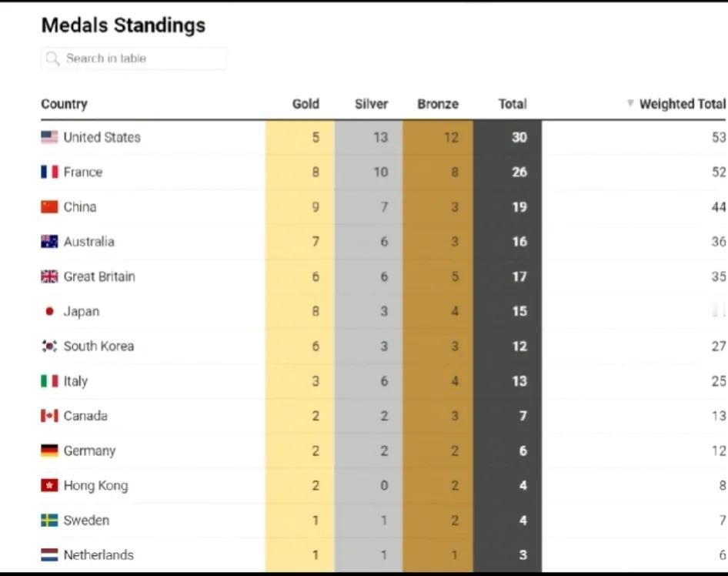728x576 pixels.
Task: Sort table by Weighted Total arrow
Action: (x=630, y=103)
